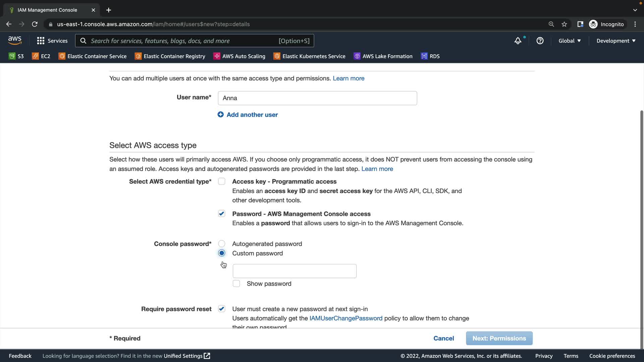Image resolution: width=644 pixels, height=362 pixels.
Task: Click the help question mark icon
Action: tap(540, 41)
